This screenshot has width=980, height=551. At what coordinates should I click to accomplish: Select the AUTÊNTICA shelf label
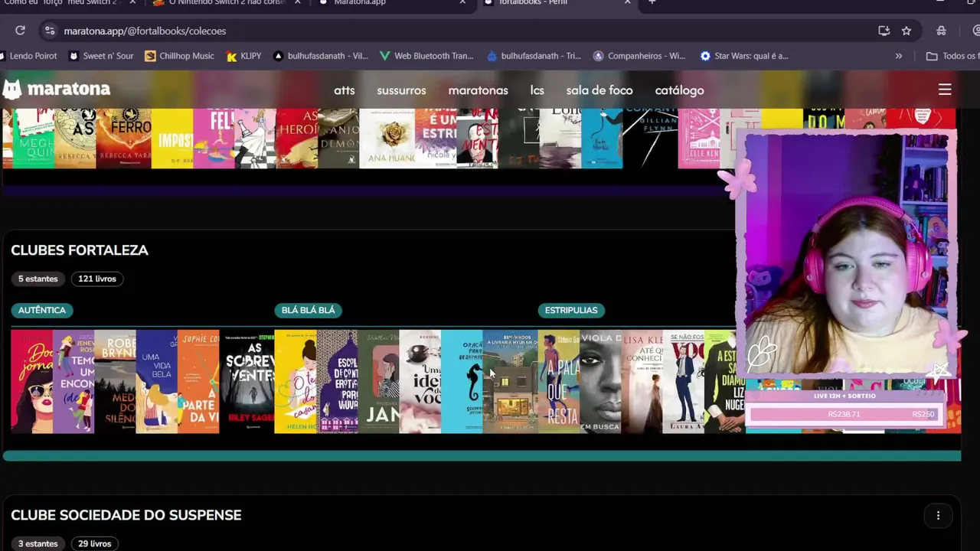click(42, 310)
